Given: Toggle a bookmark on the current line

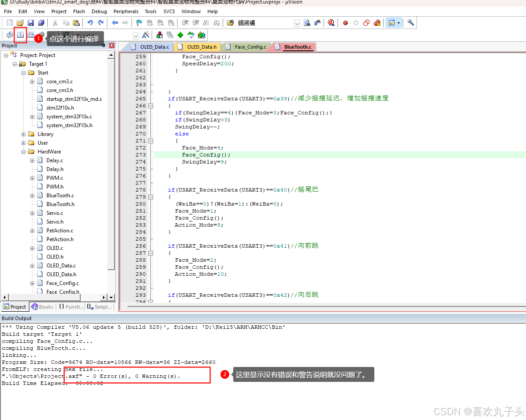Looking at the screenshot, I should click(139, 23).
